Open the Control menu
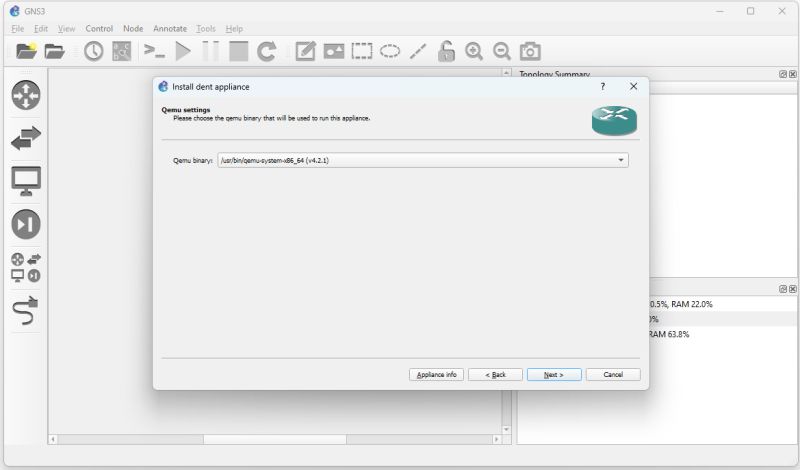 [99, 29]
